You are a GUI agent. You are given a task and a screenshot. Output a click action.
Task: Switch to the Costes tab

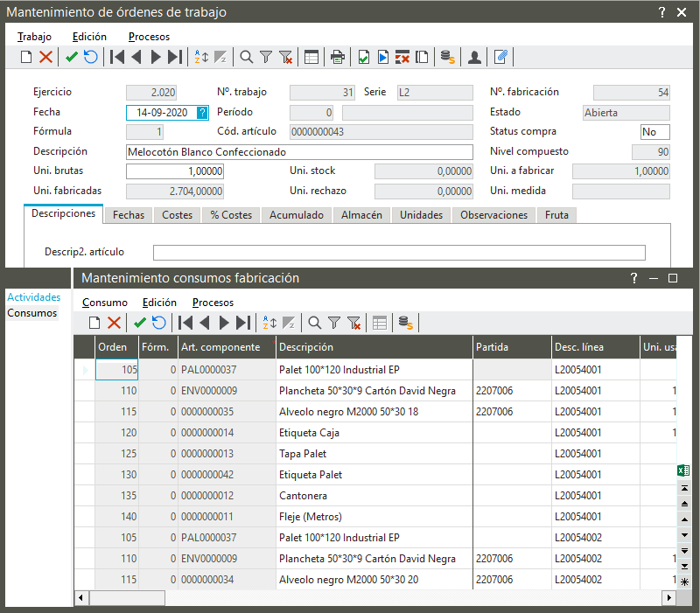[177, 215]
